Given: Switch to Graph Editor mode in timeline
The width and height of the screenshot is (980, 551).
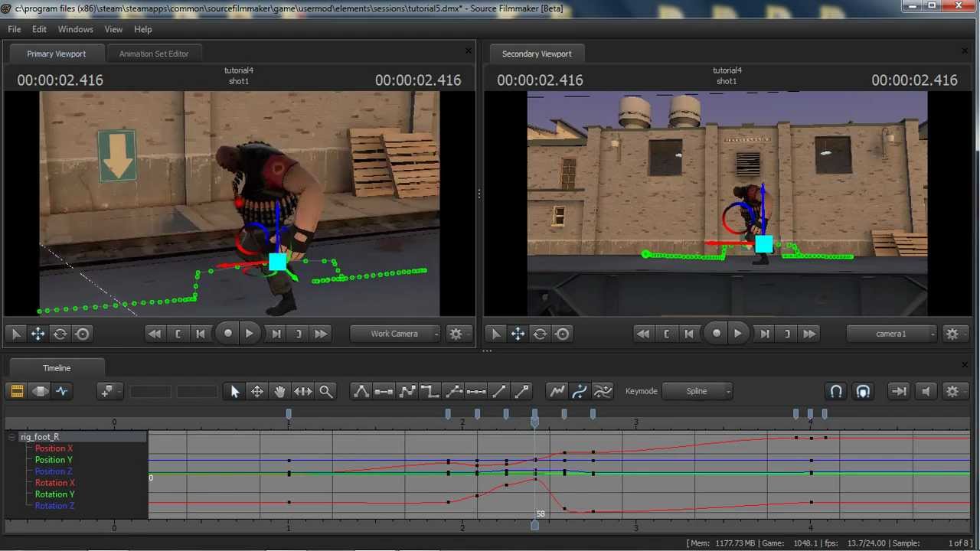Looking at the screenshot, I should (62, 391).
